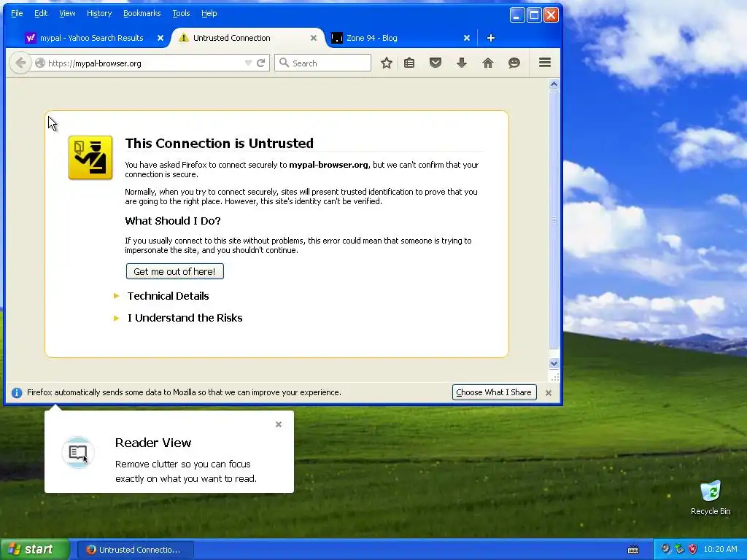Click the network tray icon

679,550
